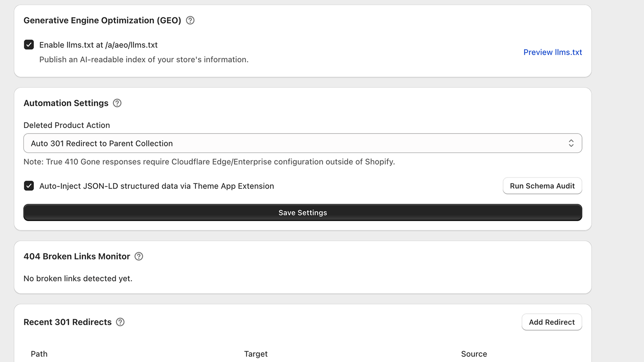Viewport: 644px width, 362px height.
Task: Click the 'Auto-Inject JSON-LD structured data' label text
Action: click(157, 186)
